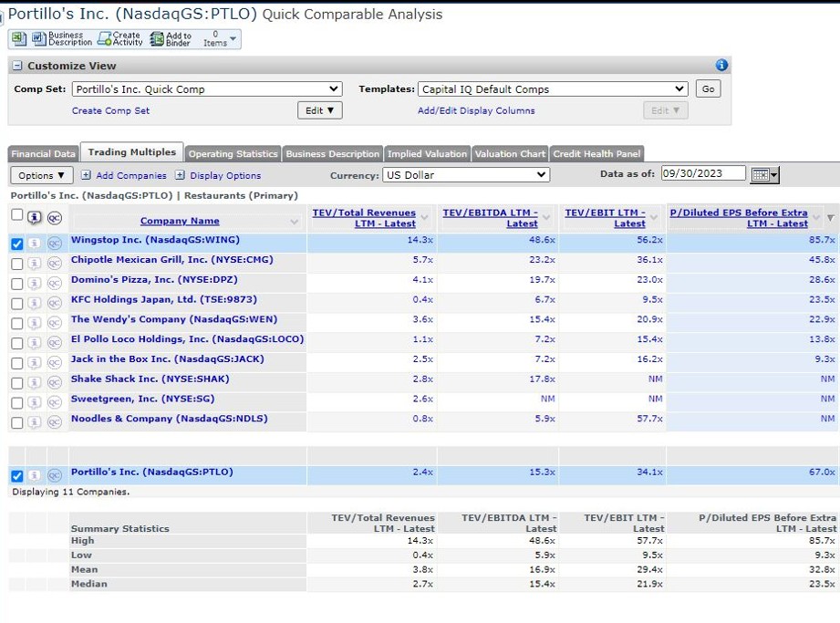Open the Credit Health Panel tab

tap(596, 154)
